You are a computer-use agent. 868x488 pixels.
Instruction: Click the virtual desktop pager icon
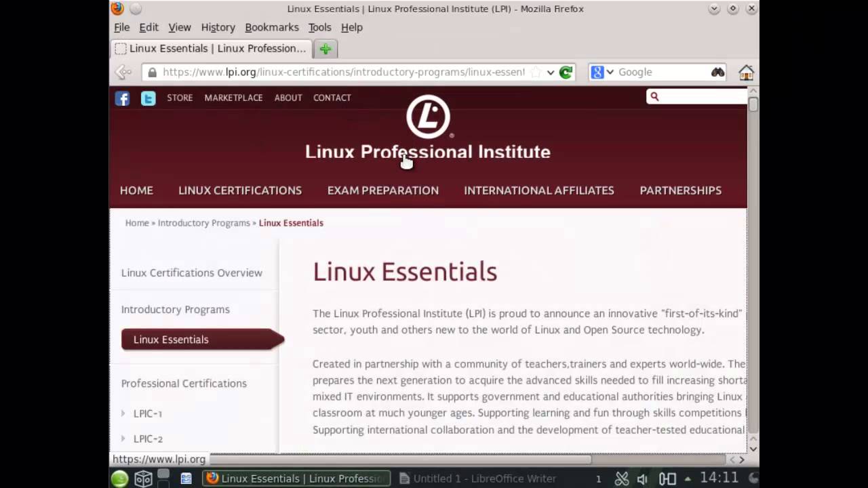coord(163,479)
